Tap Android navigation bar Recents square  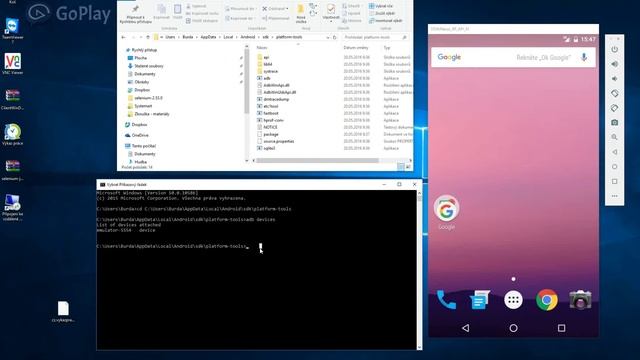pyautogui.click(x=561, y=328)
